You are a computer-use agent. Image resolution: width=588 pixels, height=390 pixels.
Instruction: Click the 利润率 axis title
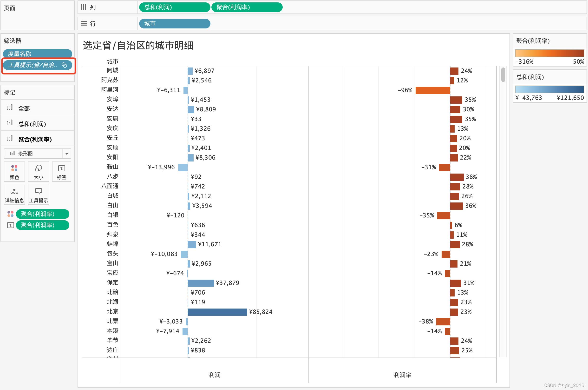[402, 375]
